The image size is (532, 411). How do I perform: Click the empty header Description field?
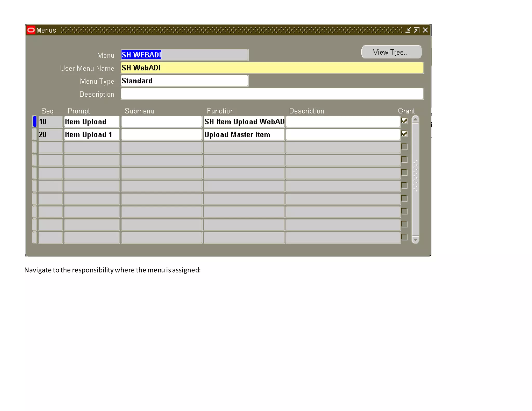coord(272,94)
